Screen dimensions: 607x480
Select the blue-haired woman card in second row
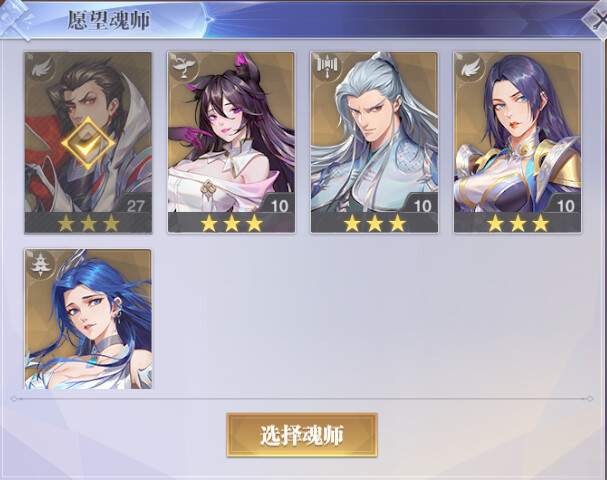pyautogui.click(x=88, y=319)
